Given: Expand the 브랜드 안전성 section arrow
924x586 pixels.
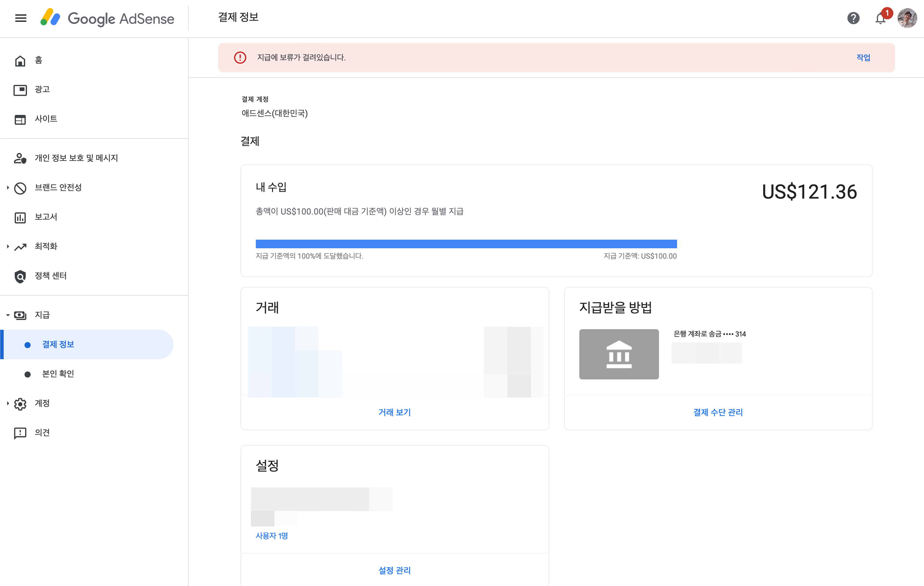Looking at the screenshot, I should (8, 188).
